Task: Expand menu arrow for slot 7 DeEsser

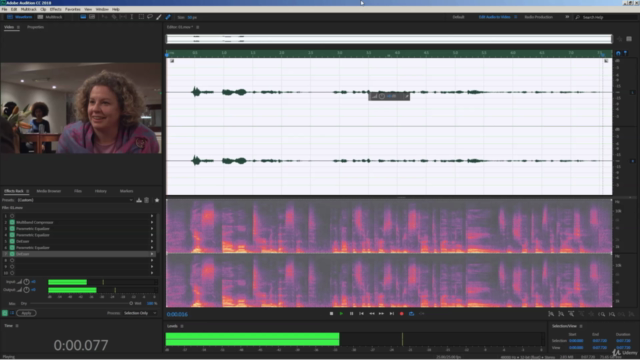Action: (152, 254)
